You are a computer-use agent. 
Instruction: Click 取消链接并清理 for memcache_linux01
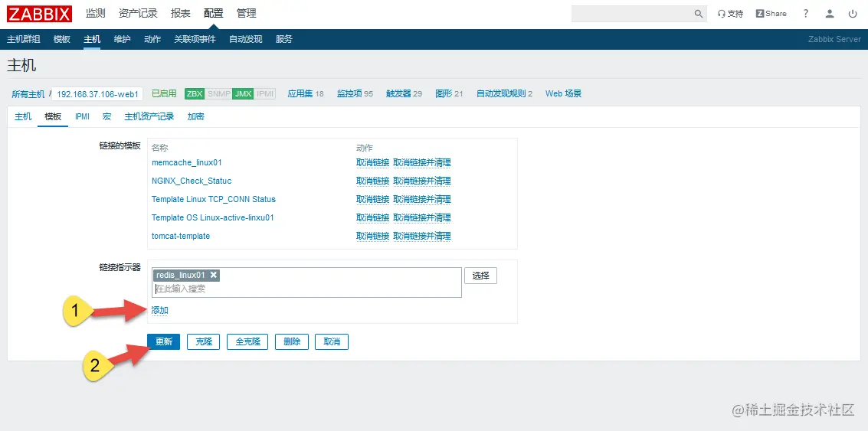(x=422, y=162)
